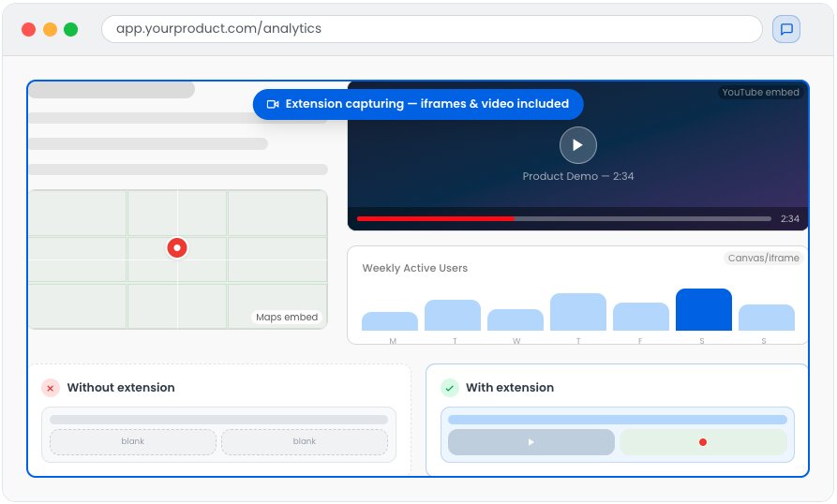Click the address bar showing app.yourproduct.com/analytics
This screenshot has height=504, width=837.
431,29
